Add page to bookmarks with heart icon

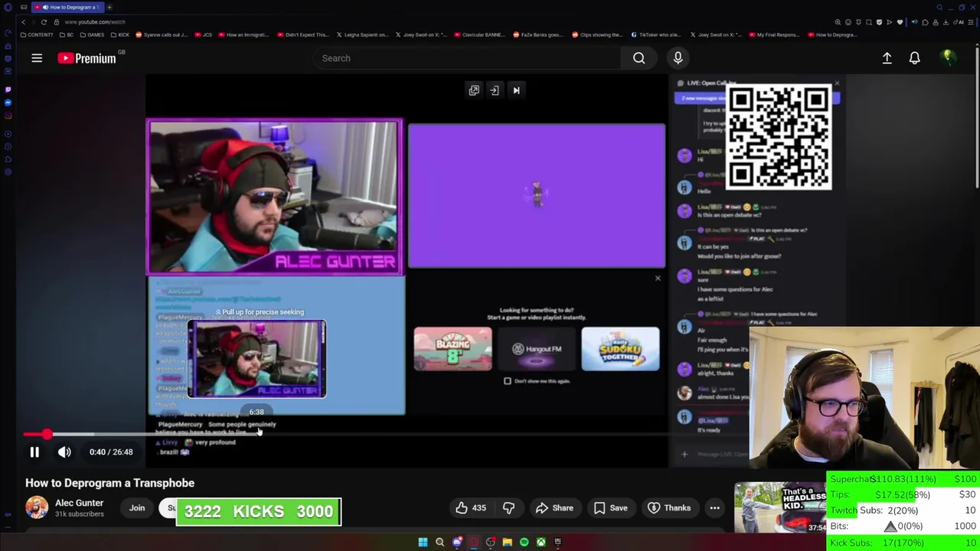point(900,22)
